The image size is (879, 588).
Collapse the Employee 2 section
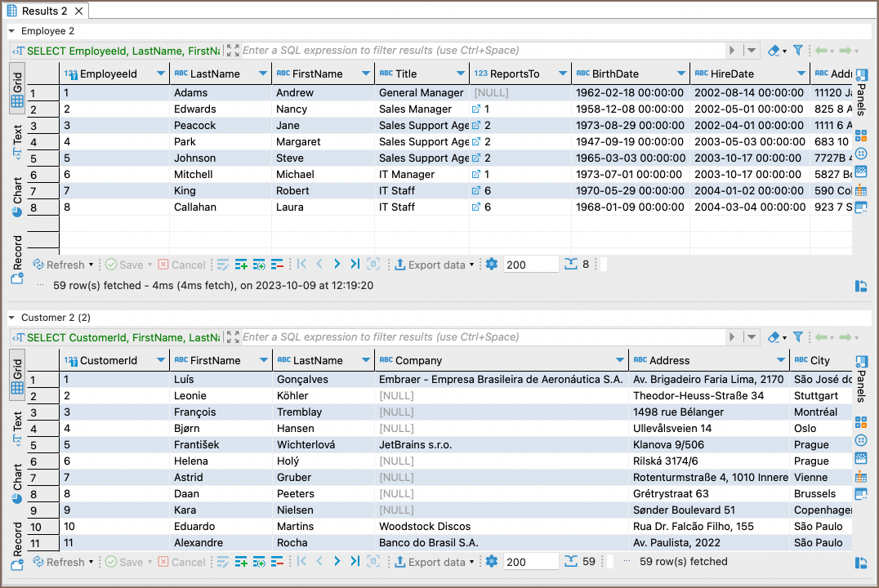(x=12, y=31)
